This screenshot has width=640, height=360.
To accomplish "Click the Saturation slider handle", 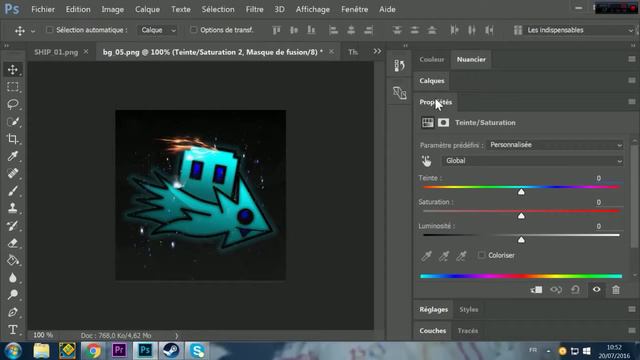I will [521, 216].
